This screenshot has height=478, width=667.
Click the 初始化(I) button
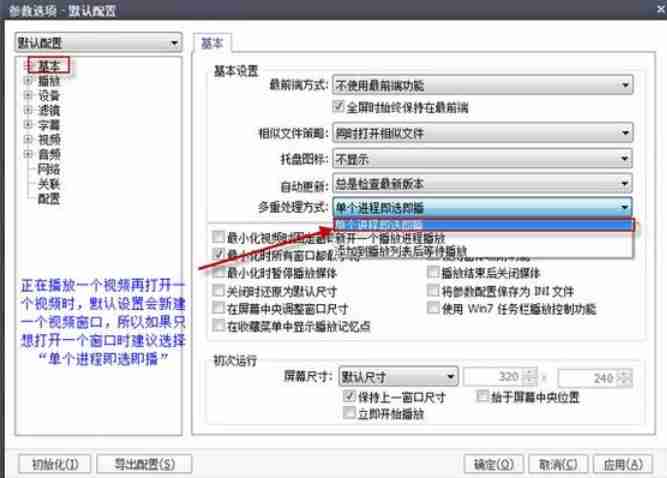(x=54, y=464)
